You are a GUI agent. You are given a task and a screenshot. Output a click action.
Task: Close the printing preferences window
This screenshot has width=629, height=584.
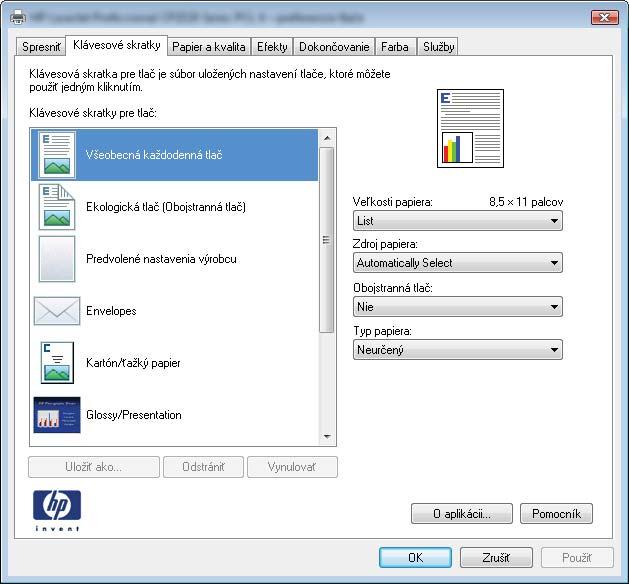605,17
